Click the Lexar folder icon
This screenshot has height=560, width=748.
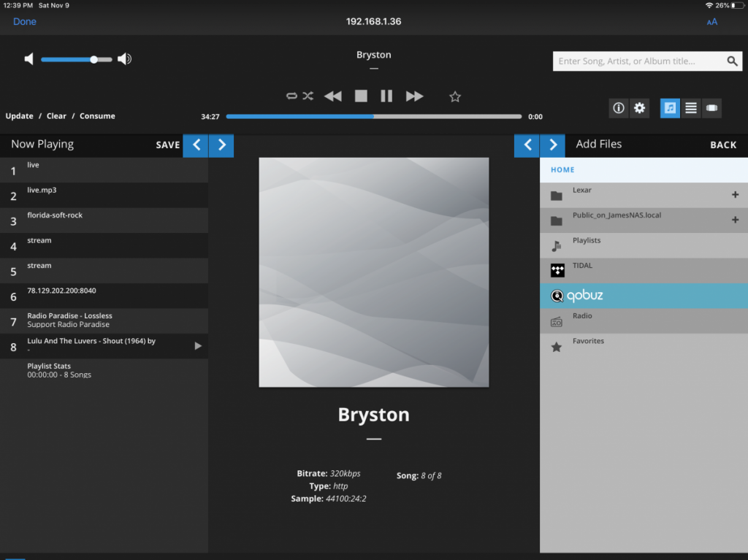556,196
